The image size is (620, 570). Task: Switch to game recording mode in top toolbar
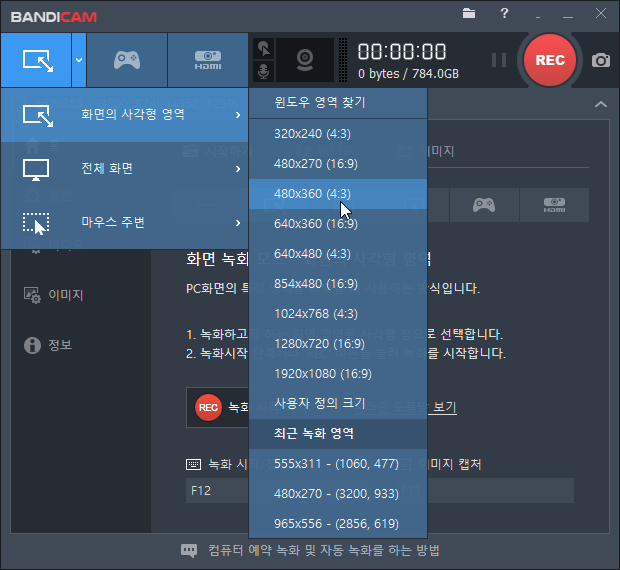[127, 60]
